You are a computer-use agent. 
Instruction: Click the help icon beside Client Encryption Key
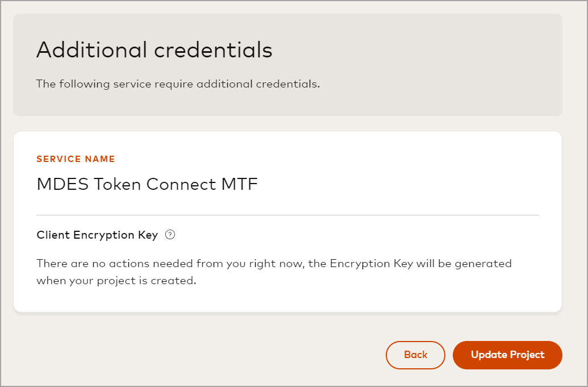tap(170, 234)
